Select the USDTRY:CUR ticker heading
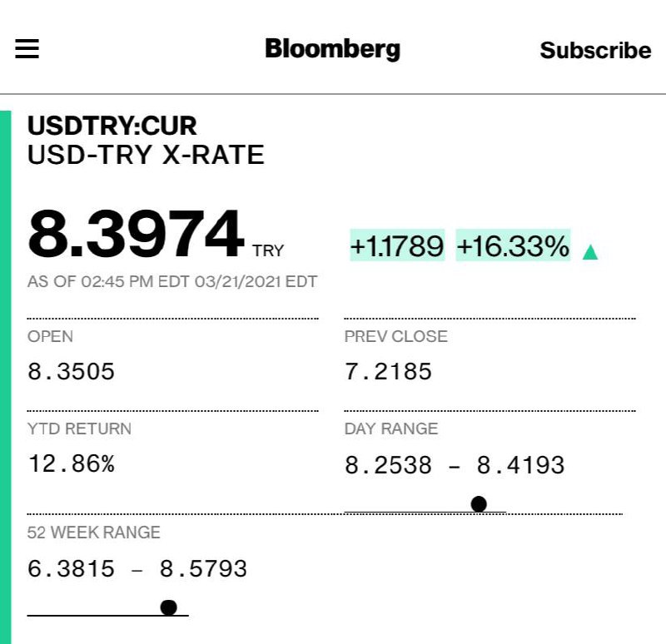Screen dimensions: 666x644 coord(112,126)
